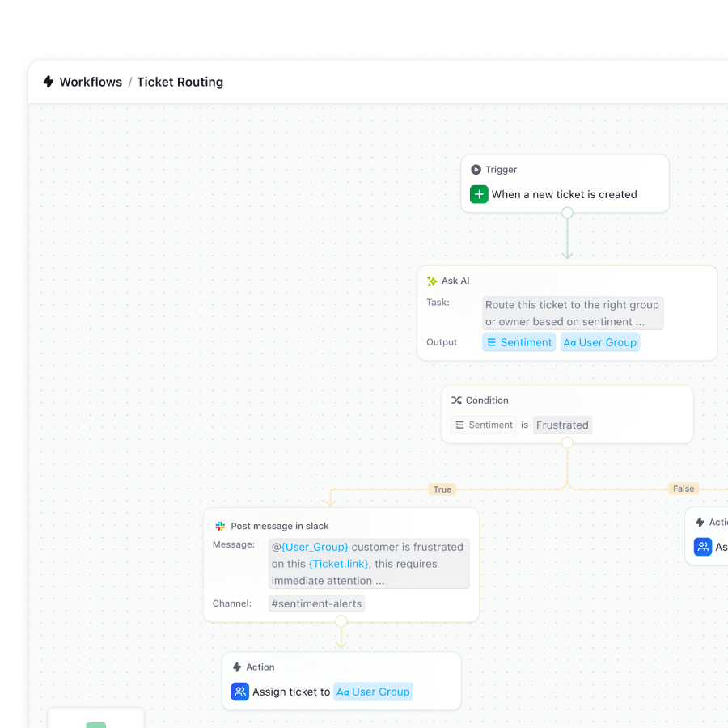
Task: Click the sparkle icon on the Ask AI node
Action: [x=431, y=281]
